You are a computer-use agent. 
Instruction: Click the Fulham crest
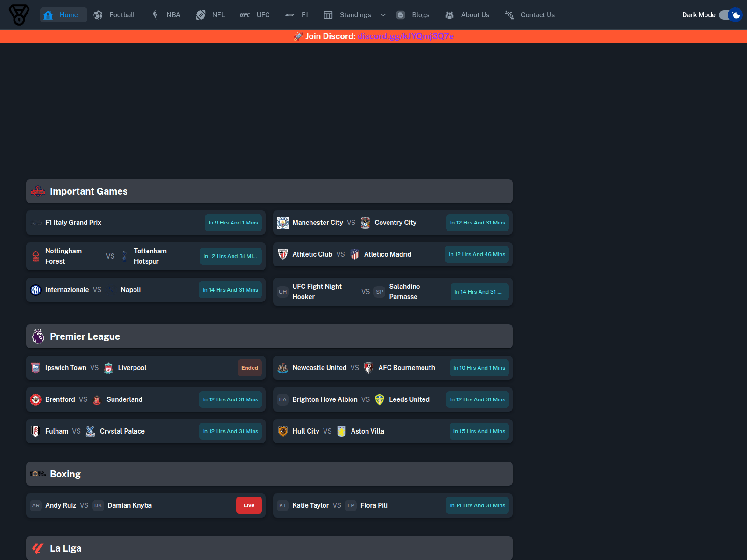pyautogui.click(x=35, y=431)
